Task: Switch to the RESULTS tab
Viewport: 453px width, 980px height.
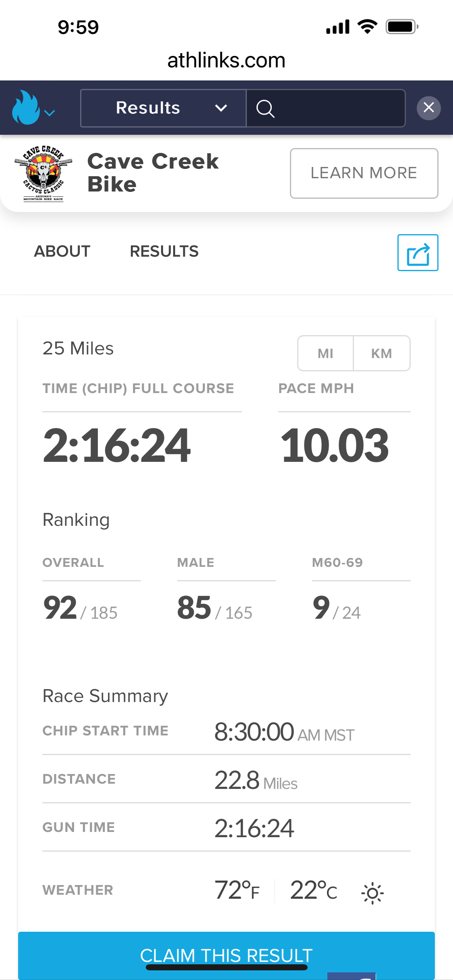Action: click(164, 251)
